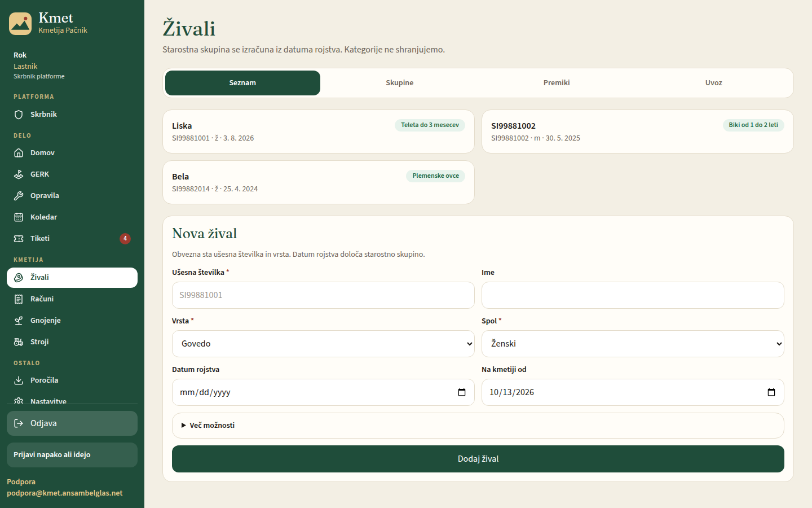Click the Kmet app logo icon
812x508 pixels.
click(x=20, y=24)
